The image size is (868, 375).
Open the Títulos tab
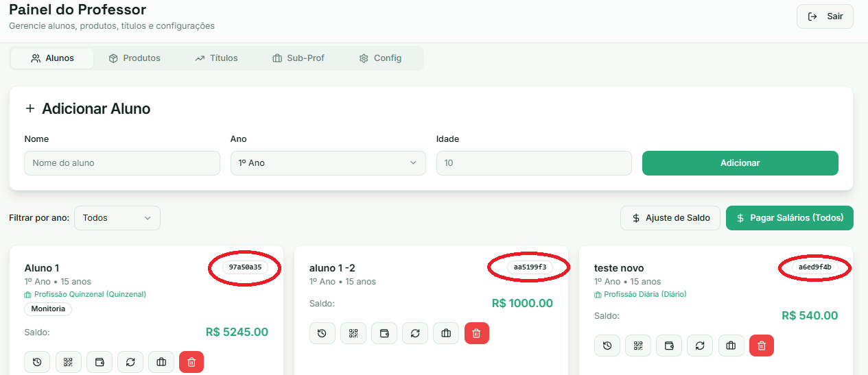216,58
